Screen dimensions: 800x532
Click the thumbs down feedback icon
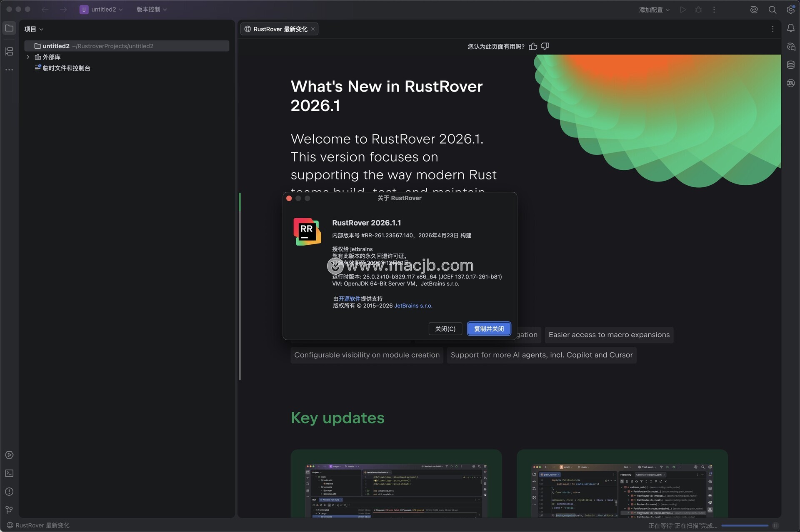coord(545,46)
